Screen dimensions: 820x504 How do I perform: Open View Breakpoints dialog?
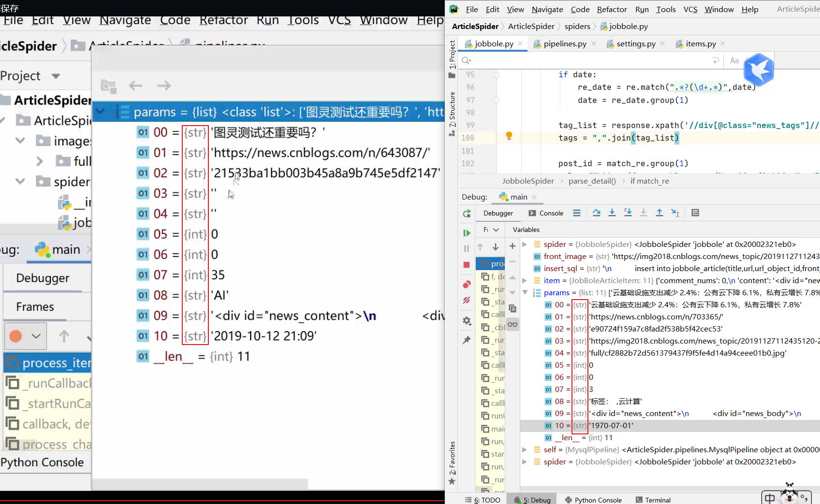467,284
